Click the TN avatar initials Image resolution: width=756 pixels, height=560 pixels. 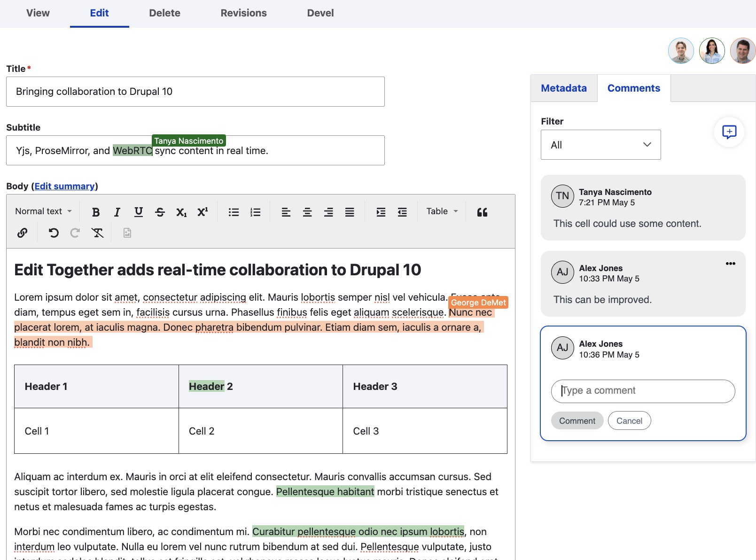tap(562, 196)
